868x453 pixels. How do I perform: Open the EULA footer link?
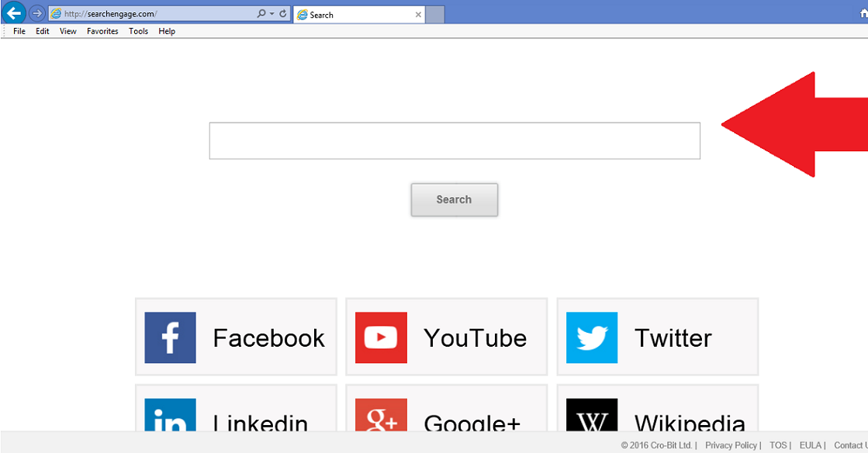click(810, 445)
